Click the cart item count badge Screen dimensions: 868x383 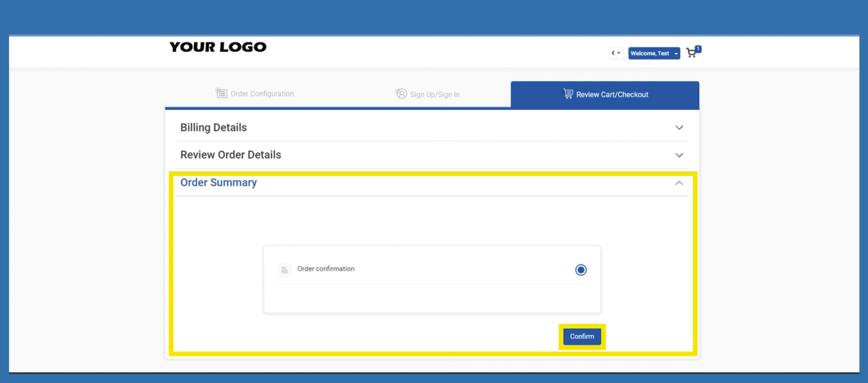click(698, 49)
